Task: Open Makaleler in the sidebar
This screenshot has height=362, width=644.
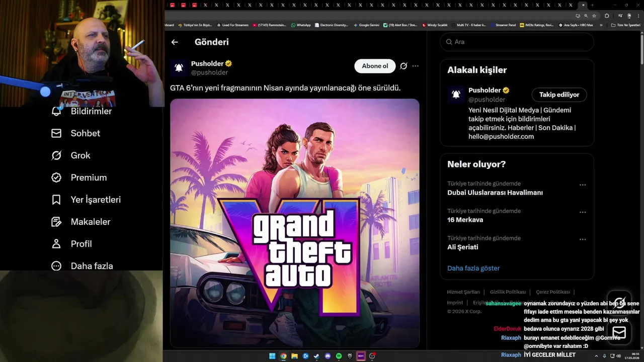Action: 80,222
